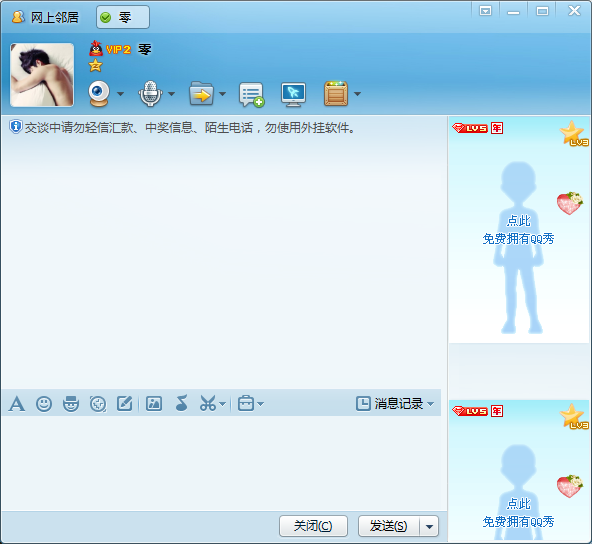This screenshot has width=592, height=544.
Task: Expand the screenshot scissors options arrow
Action: (x=222, y=404)
